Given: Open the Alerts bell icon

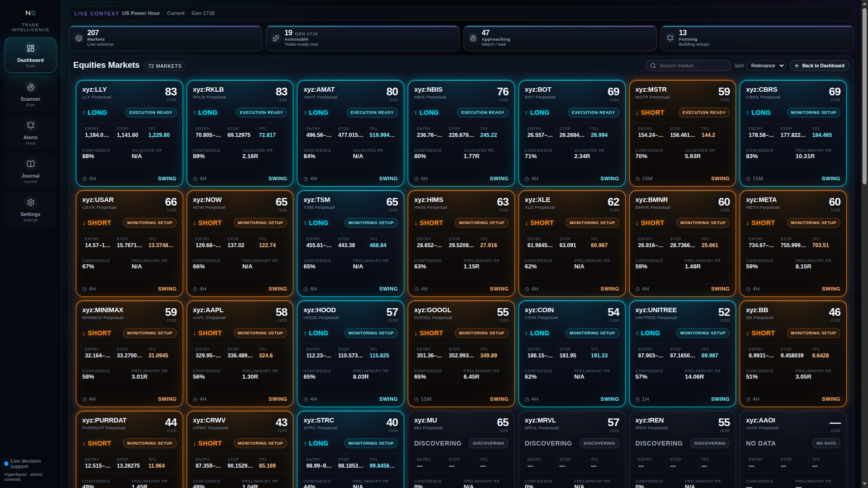Looking at the screenshot, I should tap(30, 126).
